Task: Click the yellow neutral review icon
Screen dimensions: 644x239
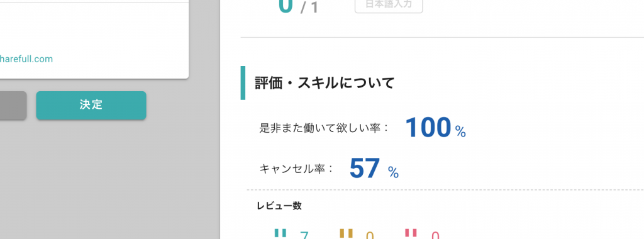Action: [347, 234]
